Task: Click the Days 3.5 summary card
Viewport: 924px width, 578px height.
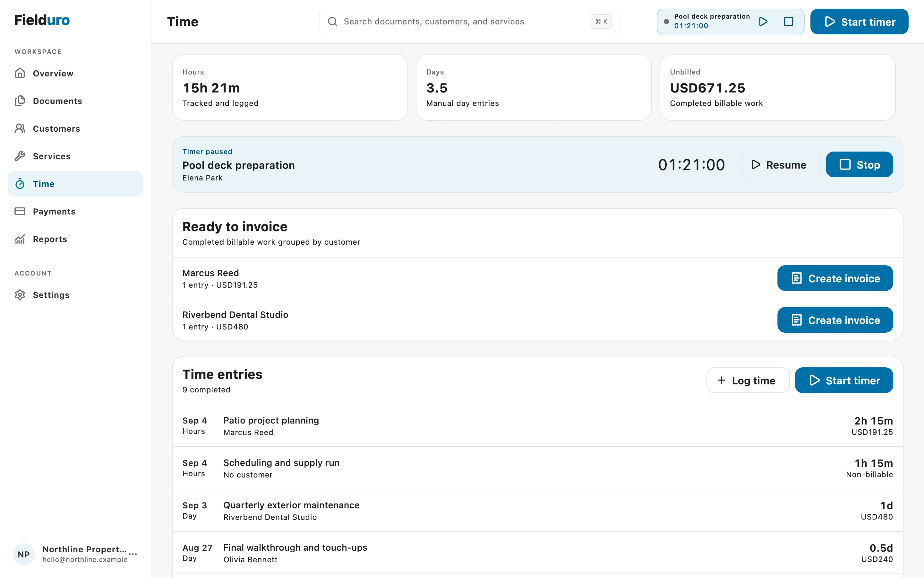Action: click(x=534, y=87)
